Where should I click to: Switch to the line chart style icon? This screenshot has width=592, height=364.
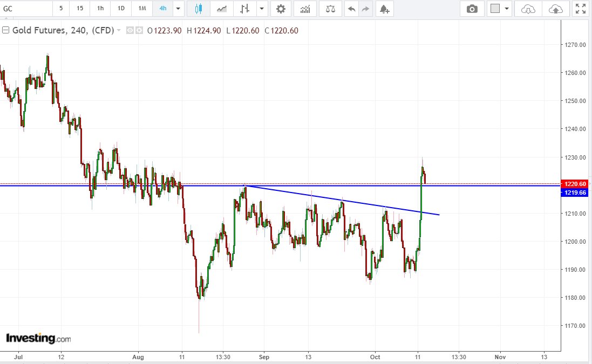222,9
